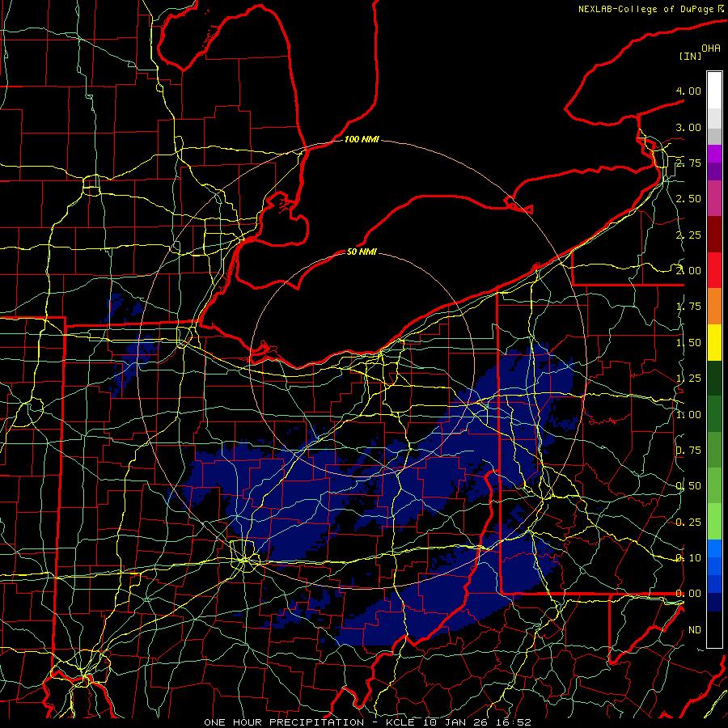Click the 2.00 legend value
Screen dimensions: 728x728
tap(688, 271)
